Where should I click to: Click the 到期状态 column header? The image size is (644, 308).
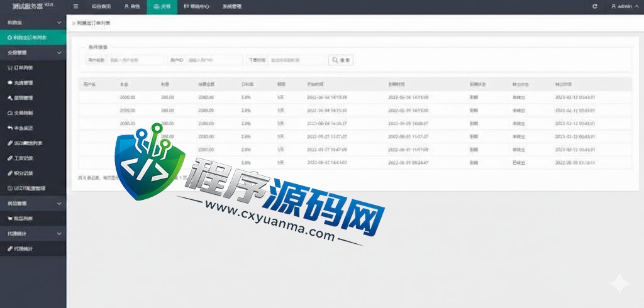click(x=478, y=84)
